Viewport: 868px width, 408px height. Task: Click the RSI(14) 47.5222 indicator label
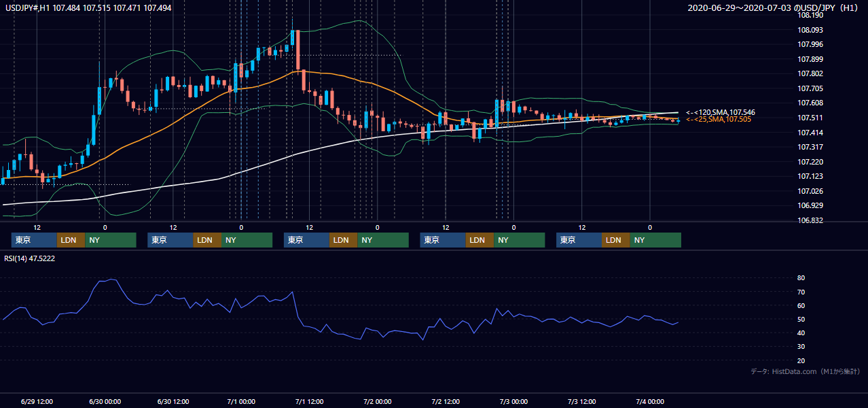click(x=29, y=258)
